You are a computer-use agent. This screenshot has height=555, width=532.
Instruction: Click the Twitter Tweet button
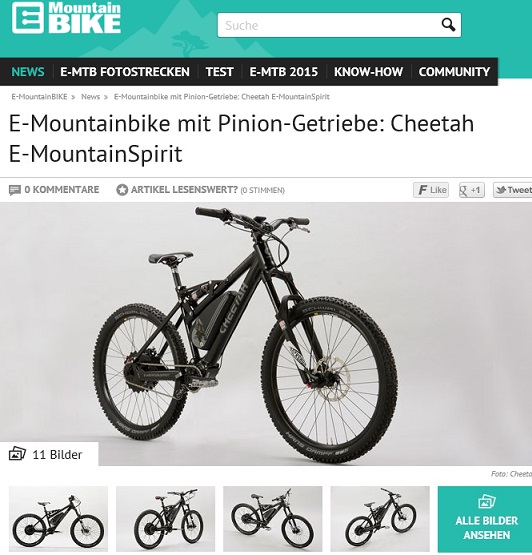(x=513, y=190)
